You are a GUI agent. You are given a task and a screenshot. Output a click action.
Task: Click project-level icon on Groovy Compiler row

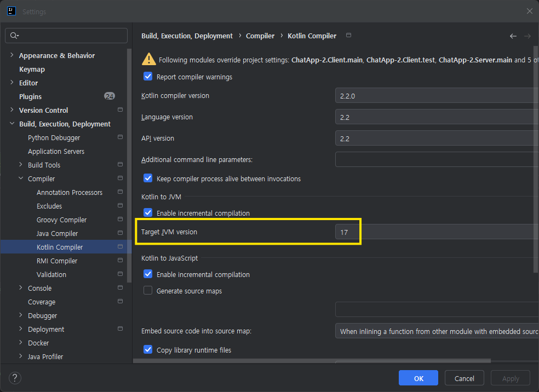tap(120, 219)
